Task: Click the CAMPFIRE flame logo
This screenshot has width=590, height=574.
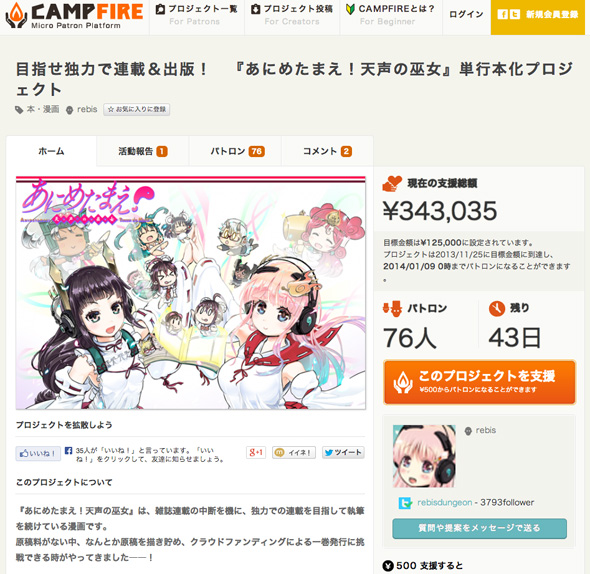Action: (x=17, y=16)
